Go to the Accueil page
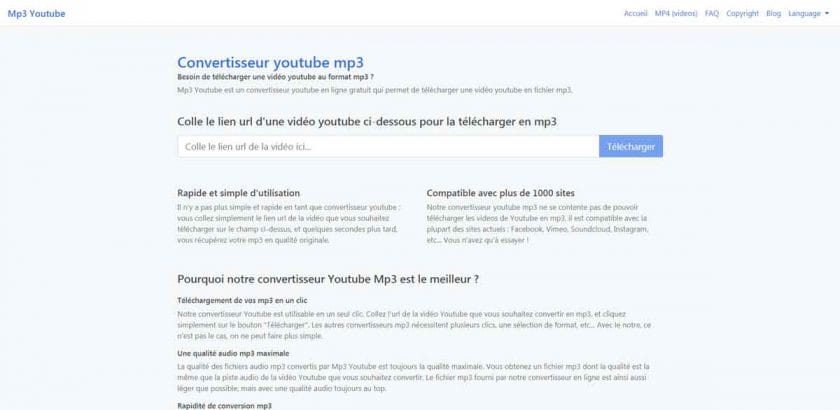The width and height of the screenshot is (840, 410). [x=635, y=14]
